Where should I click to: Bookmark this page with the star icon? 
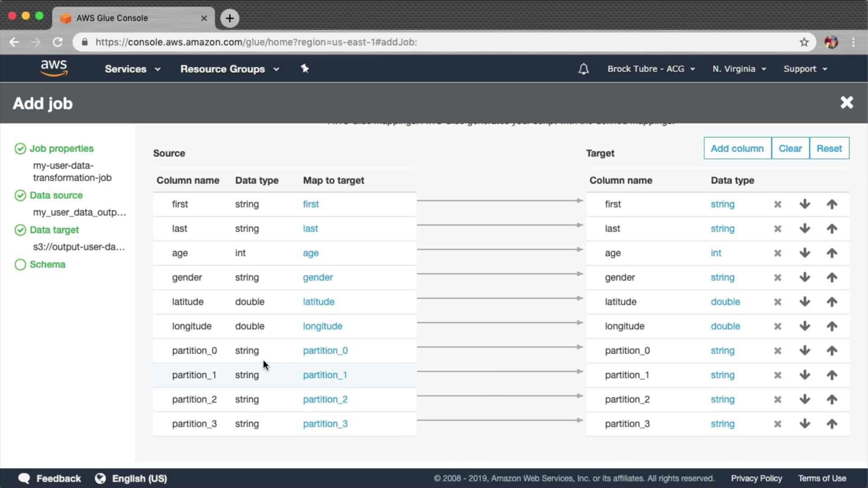(x=804, y=42)
